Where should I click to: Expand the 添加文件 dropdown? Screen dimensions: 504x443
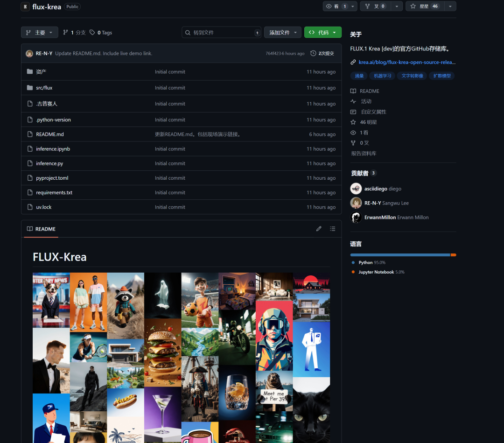pos(282,33)
